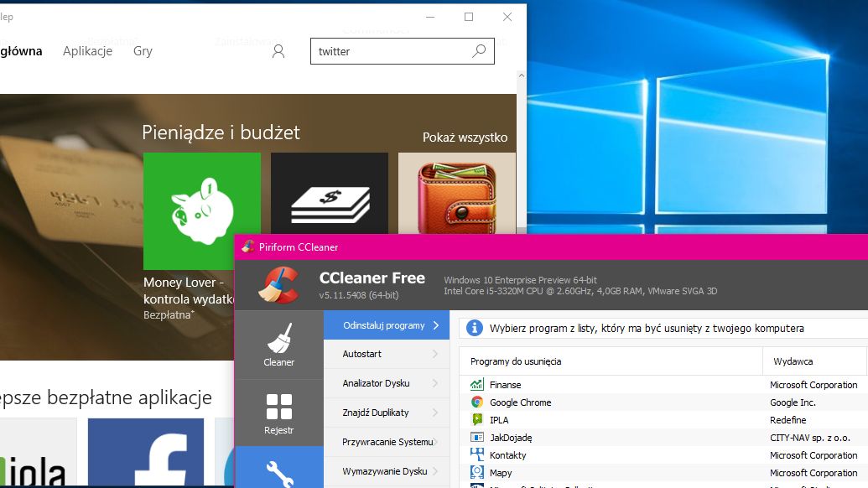Image resolution: width=868 pixels, height=488 pixels.
Task: Maximize the Store window
Action: (x=468, y=17)
